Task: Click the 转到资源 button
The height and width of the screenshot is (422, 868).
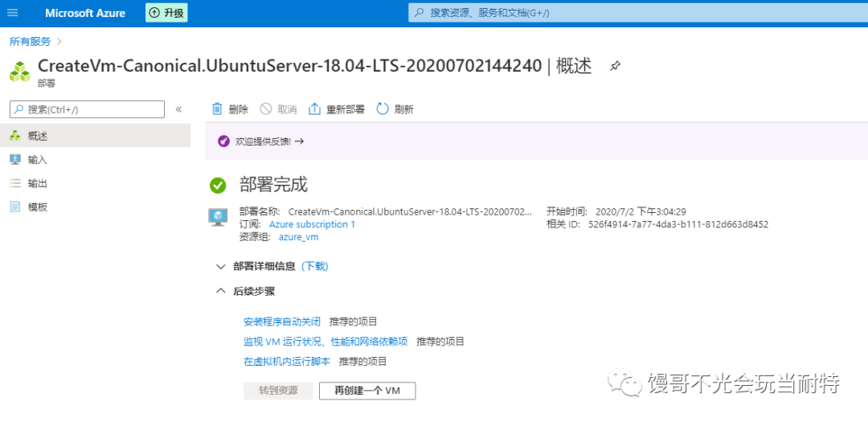Action: point(278,391)
